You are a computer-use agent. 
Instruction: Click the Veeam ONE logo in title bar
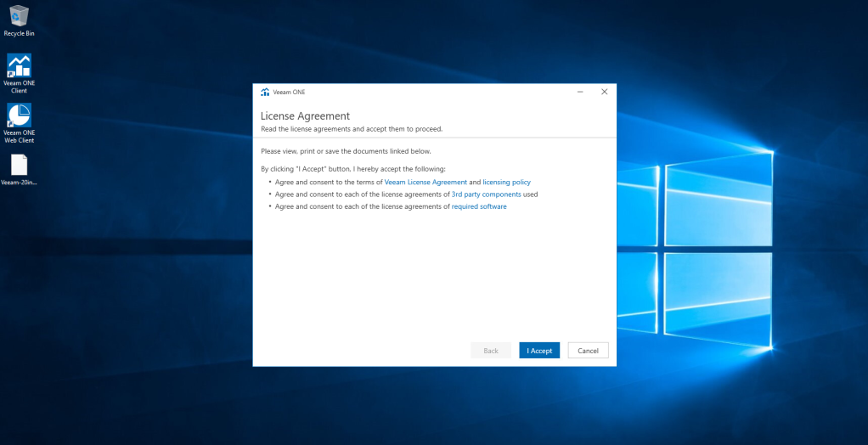click(x=265, y=92)
